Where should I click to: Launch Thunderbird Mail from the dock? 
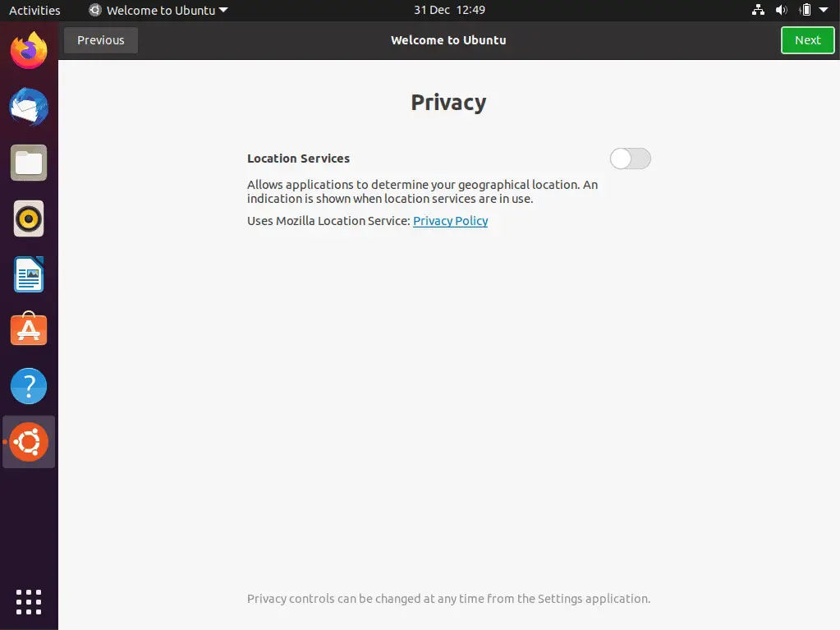coord(29,107)
